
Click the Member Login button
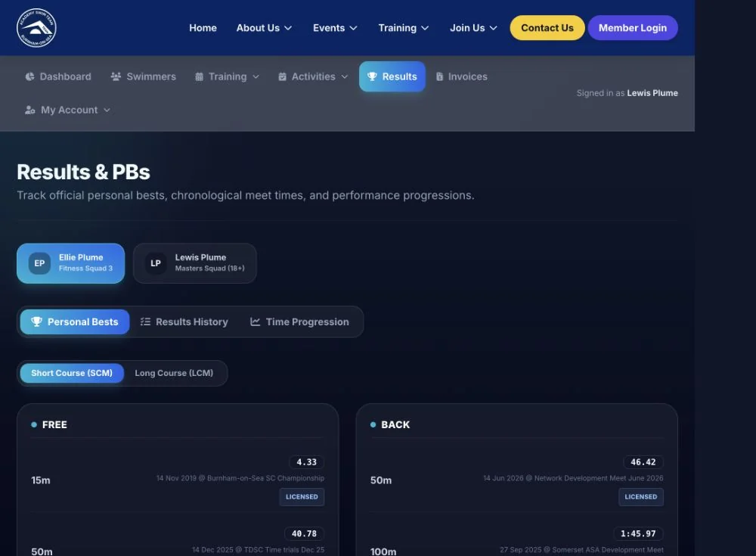633,28
